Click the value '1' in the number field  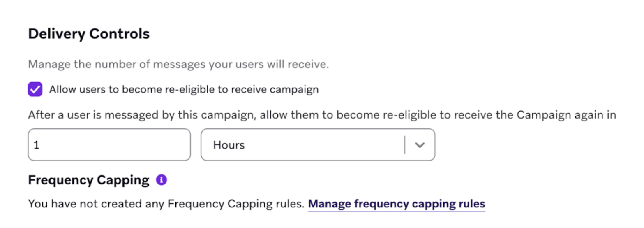(x=37, y=145)
